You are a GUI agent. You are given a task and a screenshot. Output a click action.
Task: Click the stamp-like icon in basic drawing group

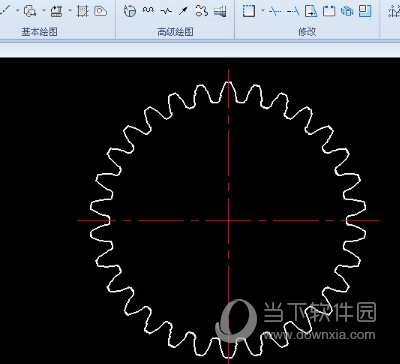(x=56, y=11)
